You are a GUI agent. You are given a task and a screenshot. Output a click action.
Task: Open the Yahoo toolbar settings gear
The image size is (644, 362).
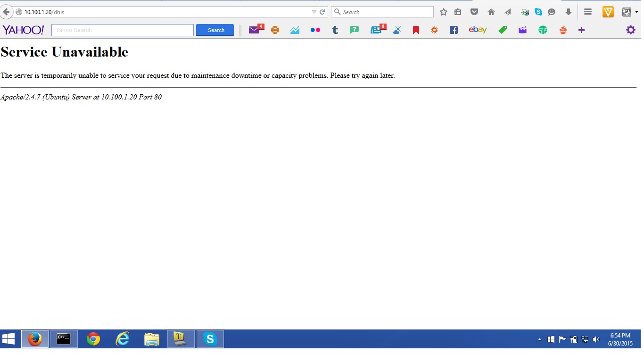[630, 30]
